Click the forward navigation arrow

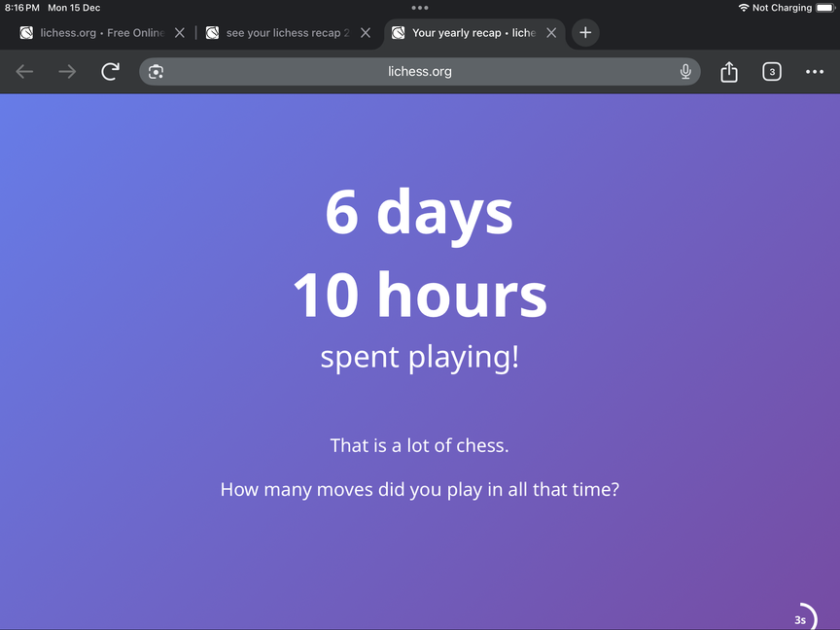coord(67,72)
